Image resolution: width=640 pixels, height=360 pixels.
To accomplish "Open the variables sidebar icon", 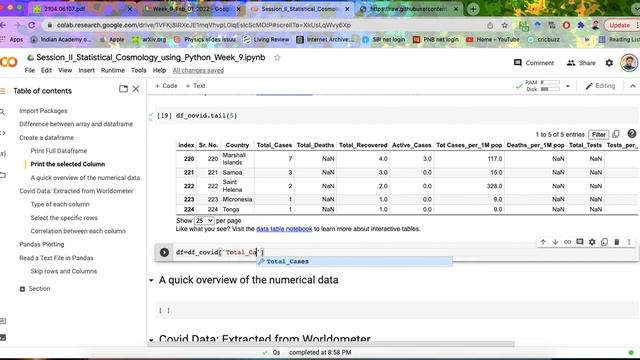I will [x=2, y=153].
